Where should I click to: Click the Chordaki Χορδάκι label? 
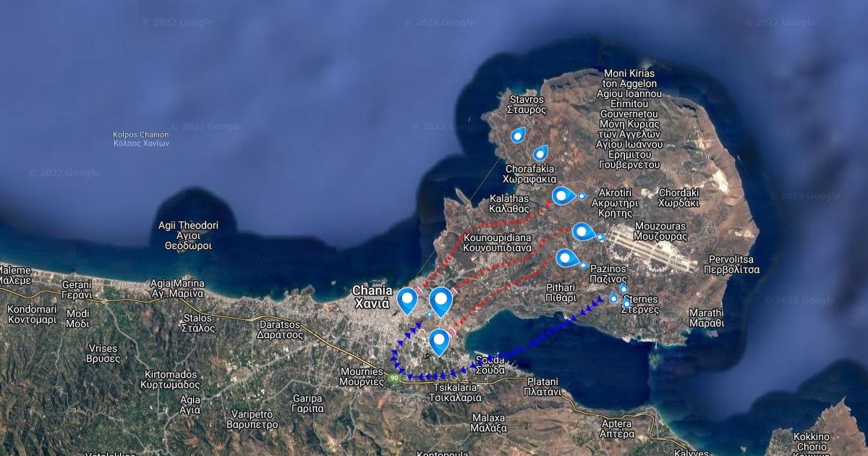click(678, 198)
